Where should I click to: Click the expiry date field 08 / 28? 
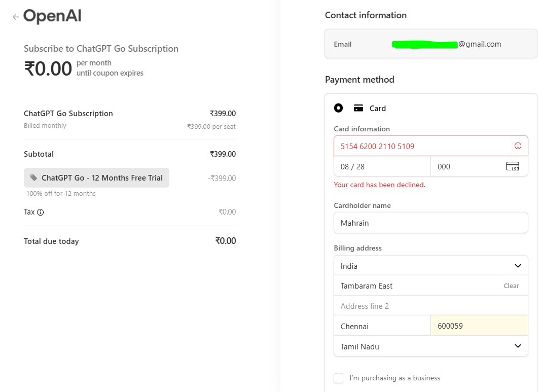tap(382, 166)
